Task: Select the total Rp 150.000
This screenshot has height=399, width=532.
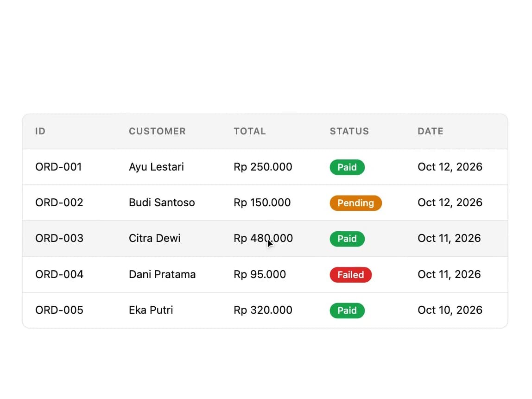Action: (262, 203)
